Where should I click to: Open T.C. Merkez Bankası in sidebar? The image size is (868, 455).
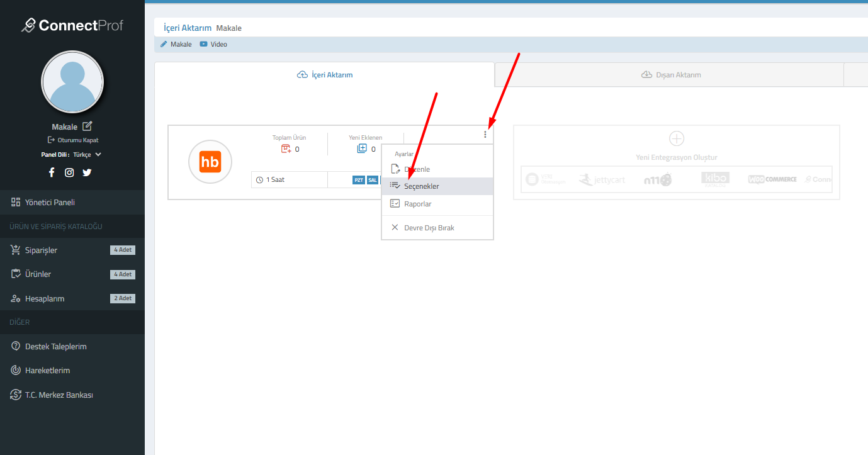click(x=59, y=395)
